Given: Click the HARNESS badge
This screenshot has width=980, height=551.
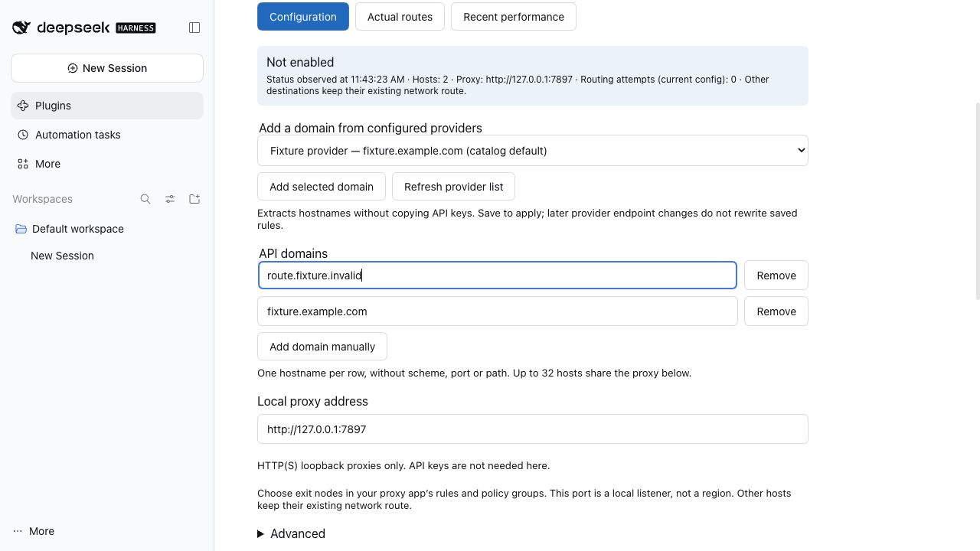Looking at the screenshot, I should tap(136, 28).
